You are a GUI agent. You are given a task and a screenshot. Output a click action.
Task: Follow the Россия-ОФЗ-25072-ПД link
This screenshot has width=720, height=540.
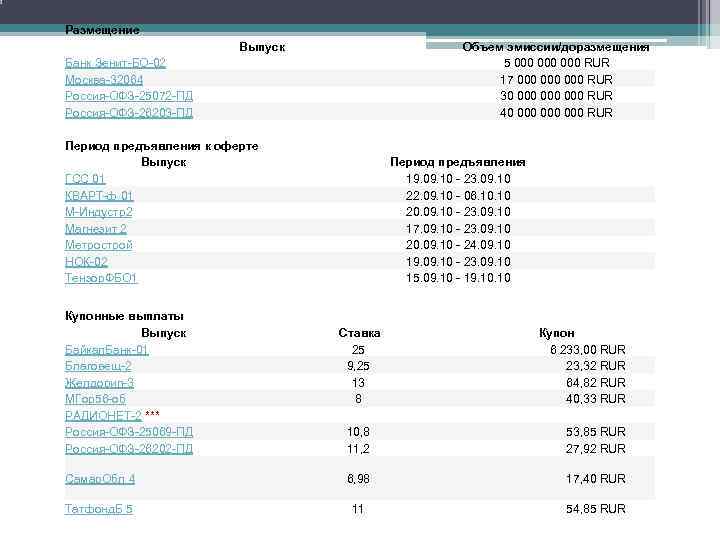tap(129, 96)
